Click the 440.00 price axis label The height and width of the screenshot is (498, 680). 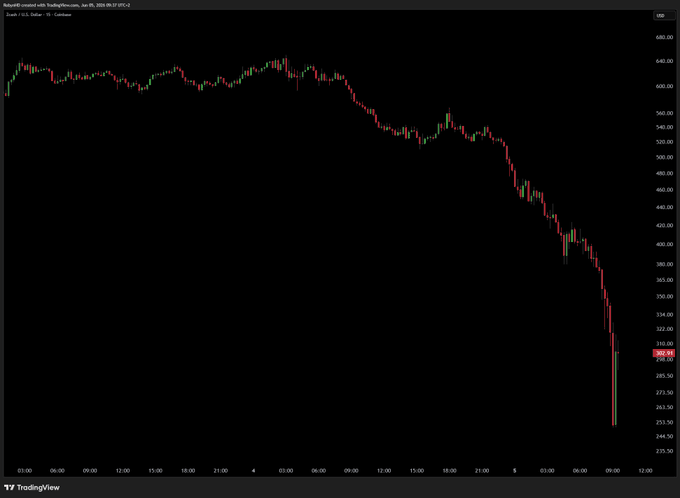click(664, 207)
